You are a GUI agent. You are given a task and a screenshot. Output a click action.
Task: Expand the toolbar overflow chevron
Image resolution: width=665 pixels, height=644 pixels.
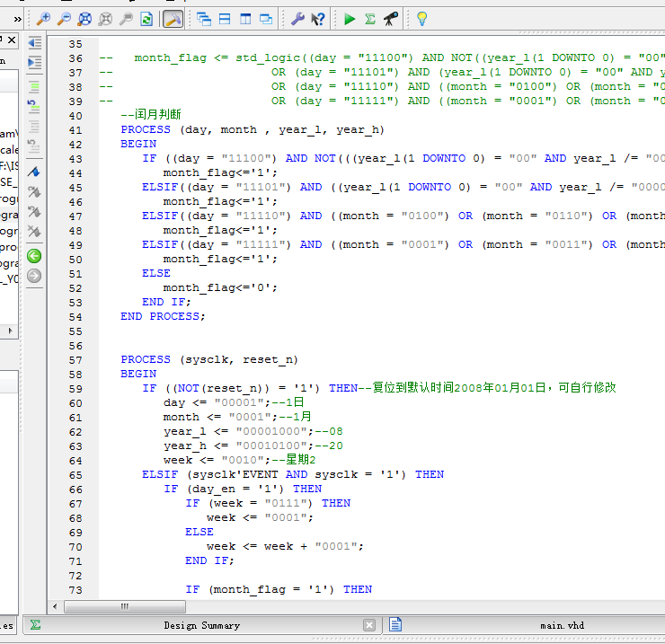pyautogui.click(x=17, y=18)
